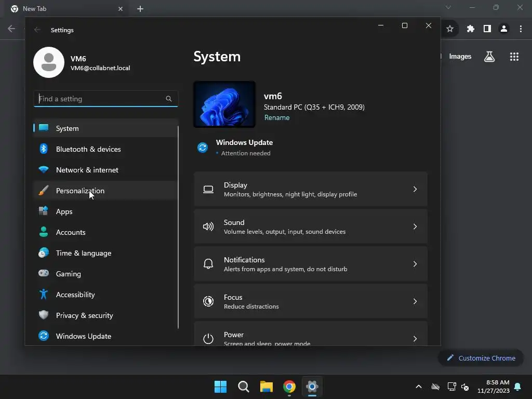Open the Windows Start button
Screen dimensions: 532x399
[x=220, y=387]
